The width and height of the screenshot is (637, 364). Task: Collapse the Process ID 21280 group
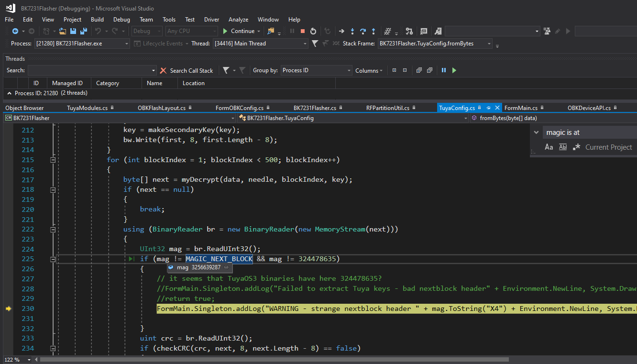tap(10, 93)
